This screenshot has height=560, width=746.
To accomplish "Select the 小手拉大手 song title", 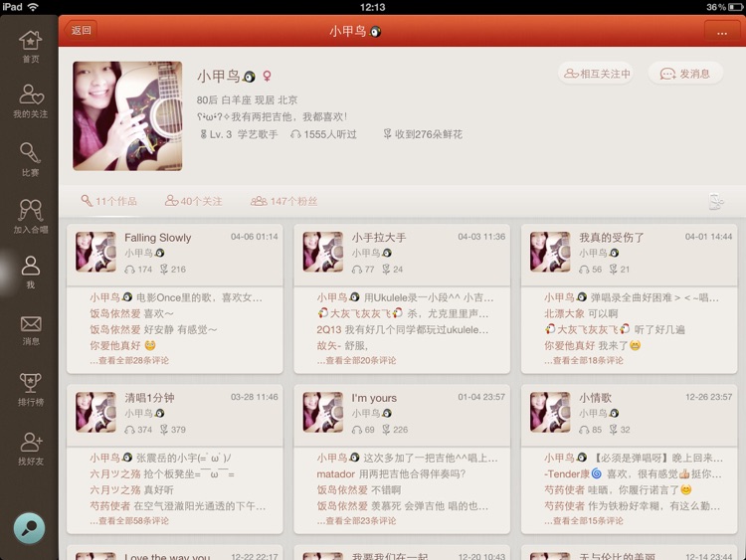I will coord(379,238).
